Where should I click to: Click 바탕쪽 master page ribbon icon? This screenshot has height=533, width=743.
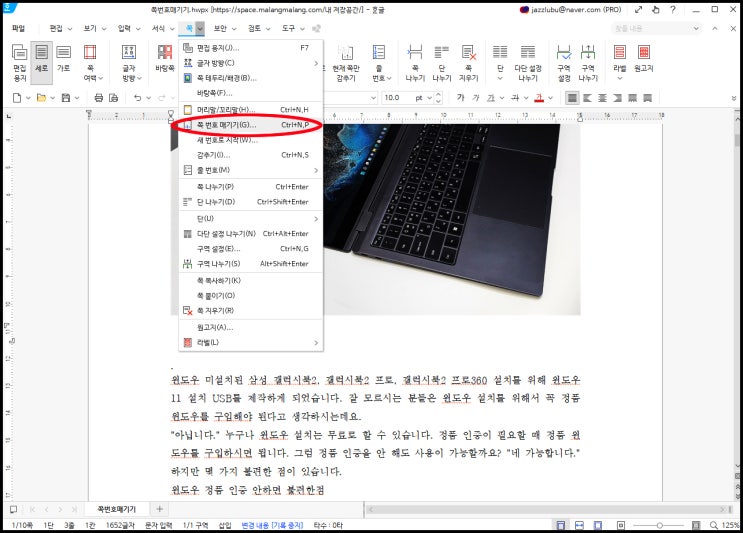click(x=165, y=59)
